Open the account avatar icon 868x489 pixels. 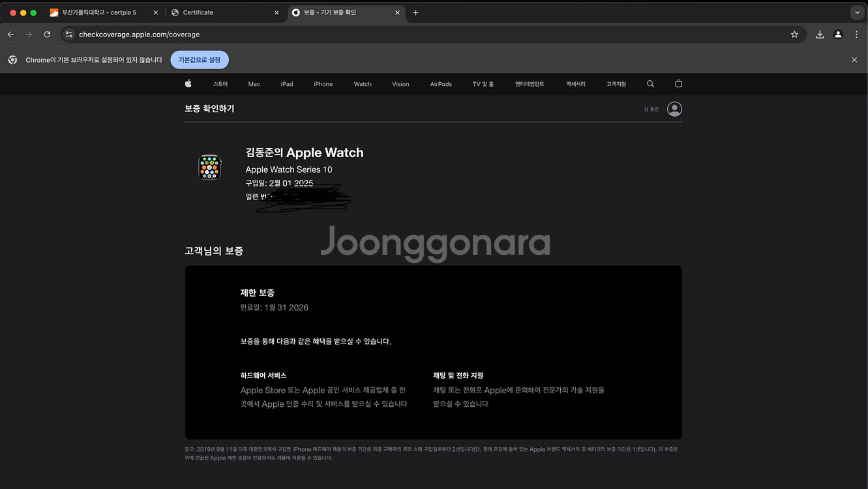click(674, 109)
